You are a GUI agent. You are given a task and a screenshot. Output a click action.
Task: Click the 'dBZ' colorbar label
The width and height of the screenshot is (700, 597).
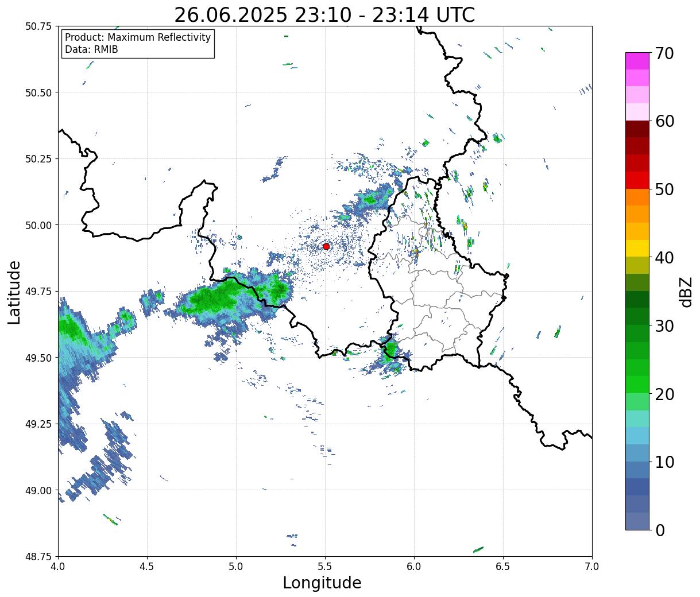pyautogui.click(x=686, y=291)
